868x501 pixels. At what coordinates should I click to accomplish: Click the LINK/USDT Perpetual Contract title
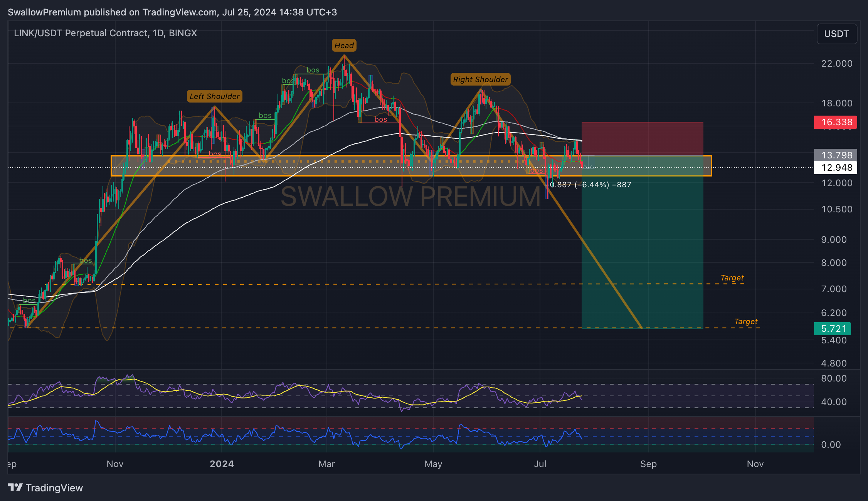106,33
